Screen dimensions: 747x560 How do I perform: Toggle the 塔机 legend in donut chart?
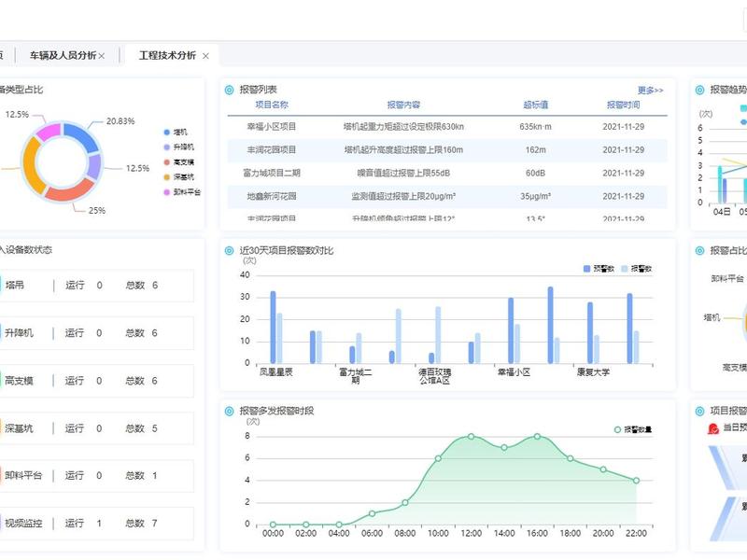(176, 133)
